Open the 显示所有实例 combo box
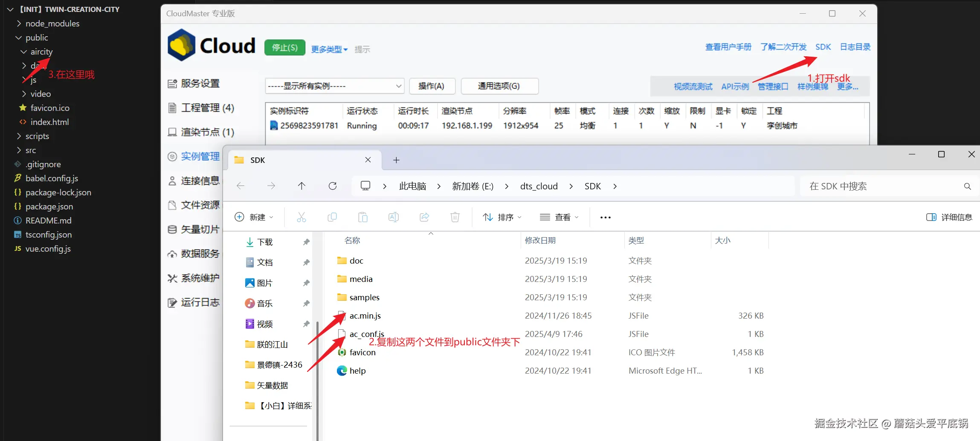Image resolution: width=980 pixels, height=441 pixels. pos(334,86)
